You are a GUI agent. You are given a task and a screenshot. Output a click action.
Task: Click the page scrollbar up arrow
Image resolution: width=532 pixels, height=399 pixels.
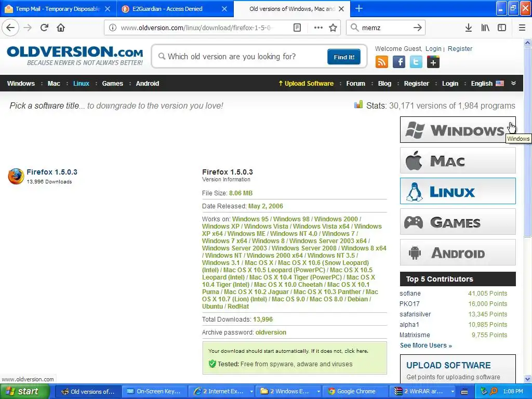(528, 43)
